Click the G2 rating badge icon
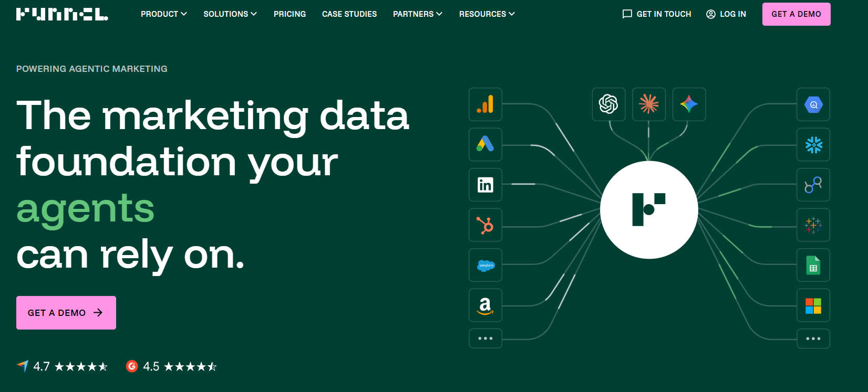Screen dimensions: 868x392 [132, 366]
